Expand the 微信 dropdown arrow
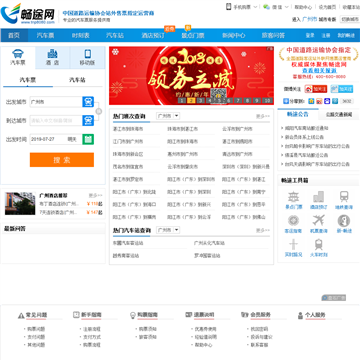 (x=286, y=7)
